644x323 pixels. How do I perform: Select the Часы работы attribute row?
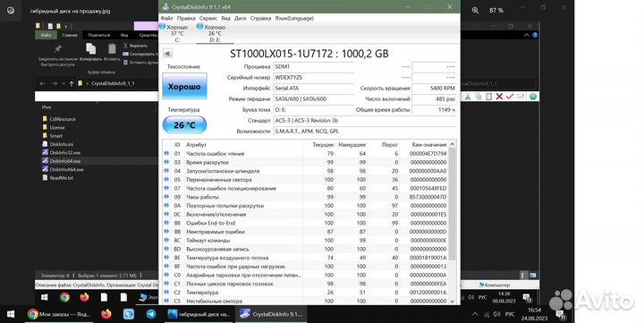point(305,197)
